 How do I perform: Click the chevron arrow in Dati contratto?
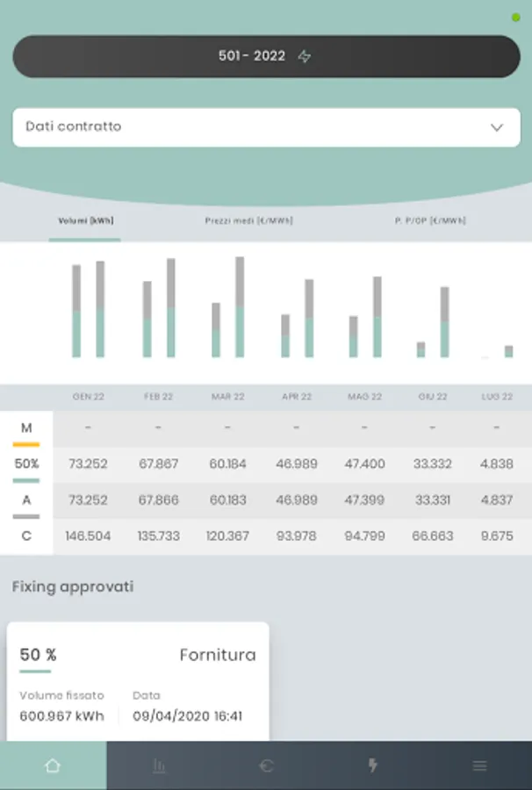click(497, 127)
